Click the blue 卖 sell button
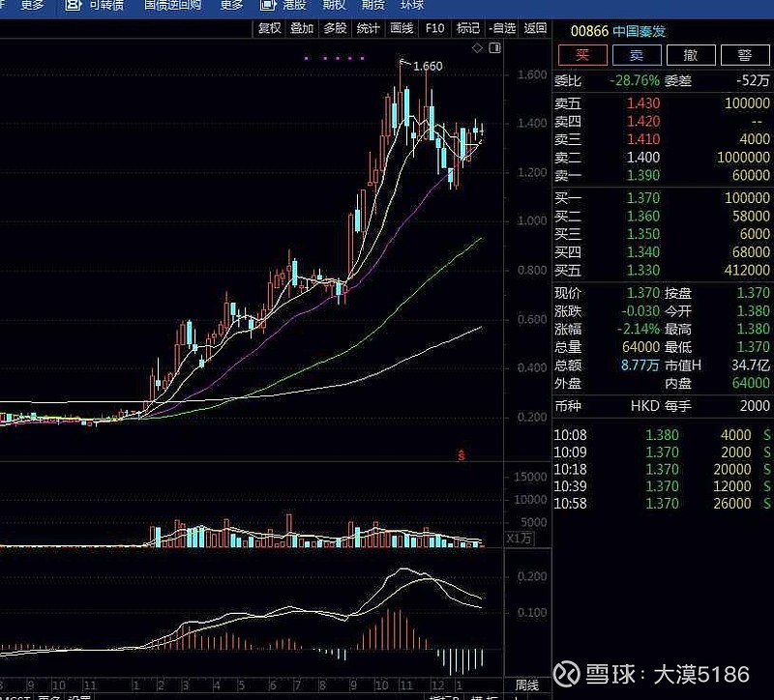This screenshot has height=700, width=774. tap(637, 55)
